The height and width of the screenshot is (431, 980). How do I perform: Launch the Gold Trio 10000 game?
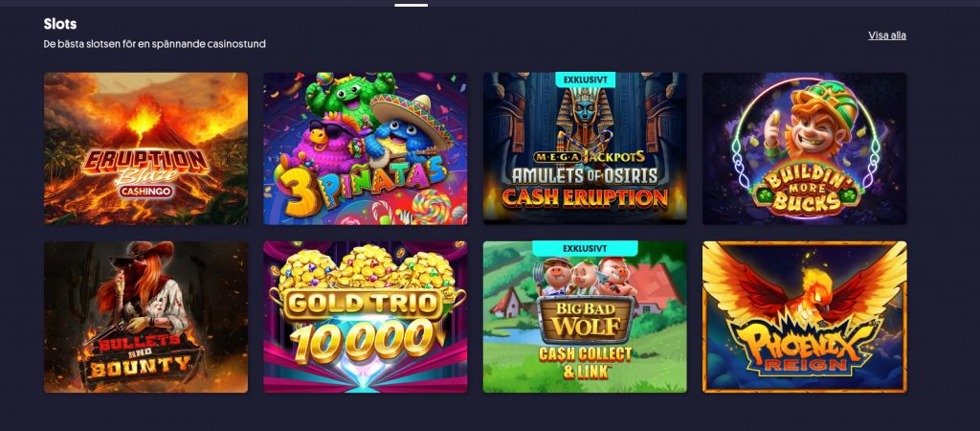coord(365,317)
